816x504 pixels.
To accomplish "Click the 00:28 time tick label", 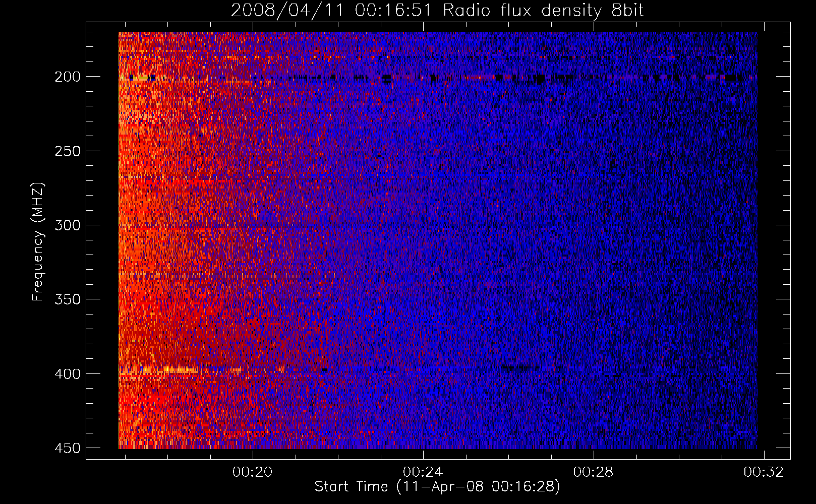I will pos(594,472).
